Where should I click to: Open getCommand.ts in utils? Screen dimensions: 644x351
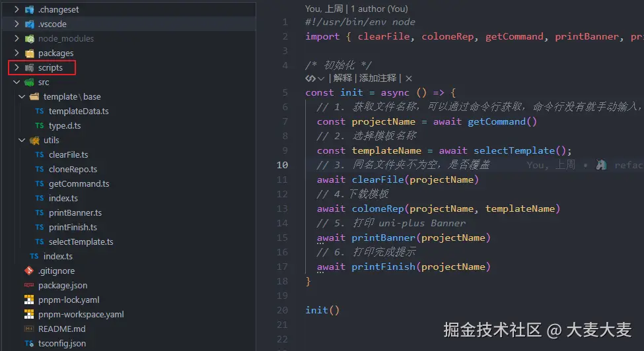pyautogui.click(x=79, y=183)
